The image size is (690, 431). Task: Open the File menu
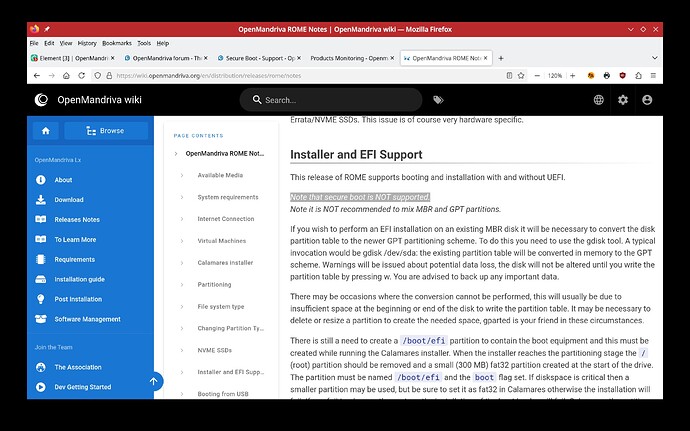click(34, 43)
